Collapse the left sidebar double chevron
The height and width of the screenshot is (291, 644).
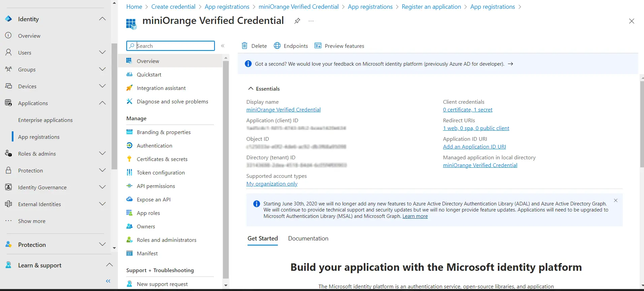click(x=108, y=281)
